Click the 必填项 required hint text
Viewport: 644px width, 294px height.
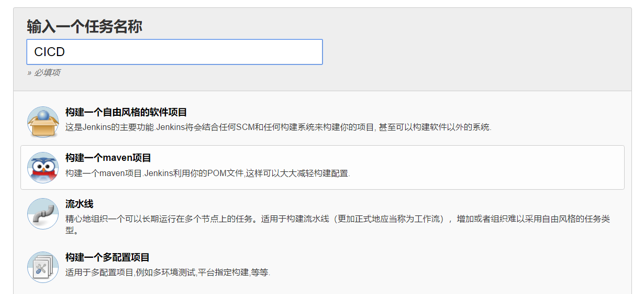click(x=43, y=73)
